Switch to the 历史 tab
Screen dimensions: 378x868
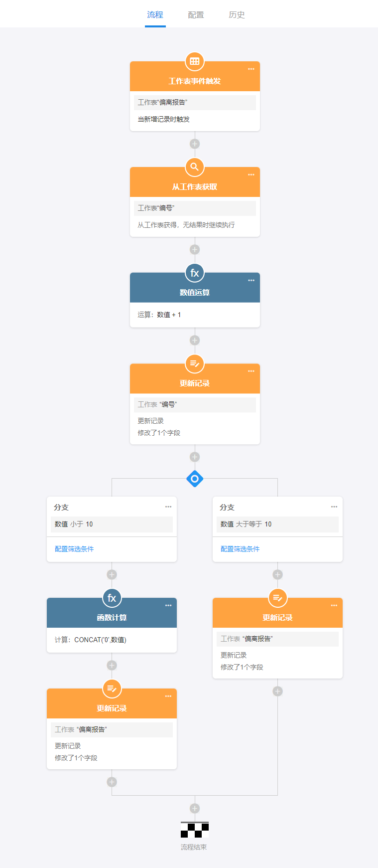(x=237, y=15)
